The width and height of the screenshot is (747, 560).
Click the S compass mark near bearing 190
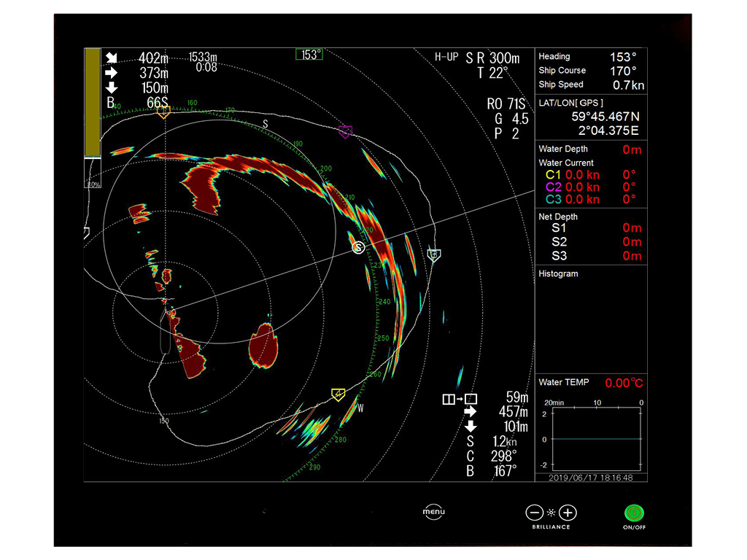(x=266, y=124)
